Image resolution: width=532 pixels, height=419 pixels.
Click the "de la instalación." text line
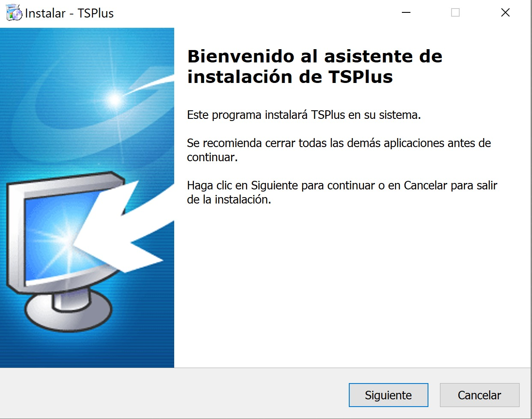(x=229, y=200)
